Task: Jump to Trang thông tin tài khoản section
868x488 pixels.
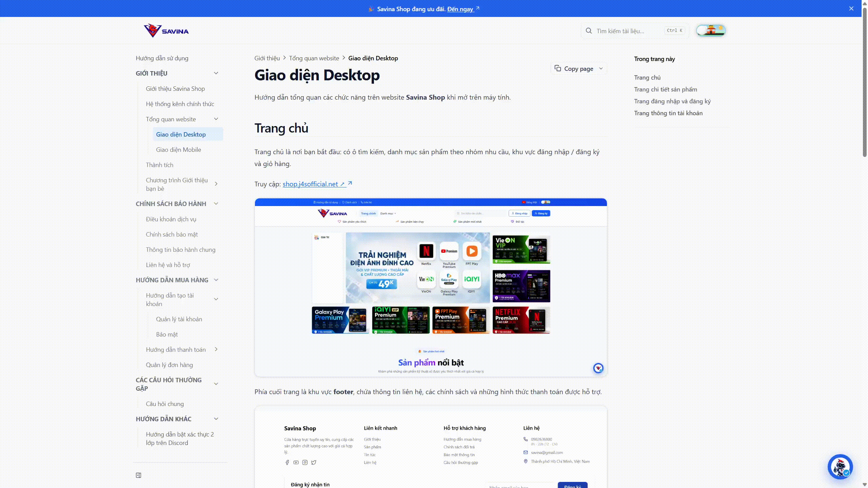Action: click(x=668, y=113)
